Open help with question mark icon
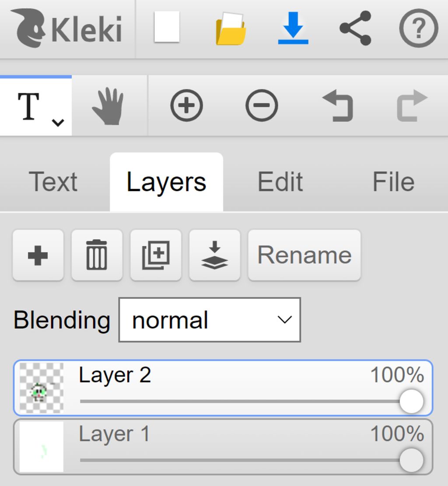The height and width of the screenshot is (486, 448). pos(418,28)
